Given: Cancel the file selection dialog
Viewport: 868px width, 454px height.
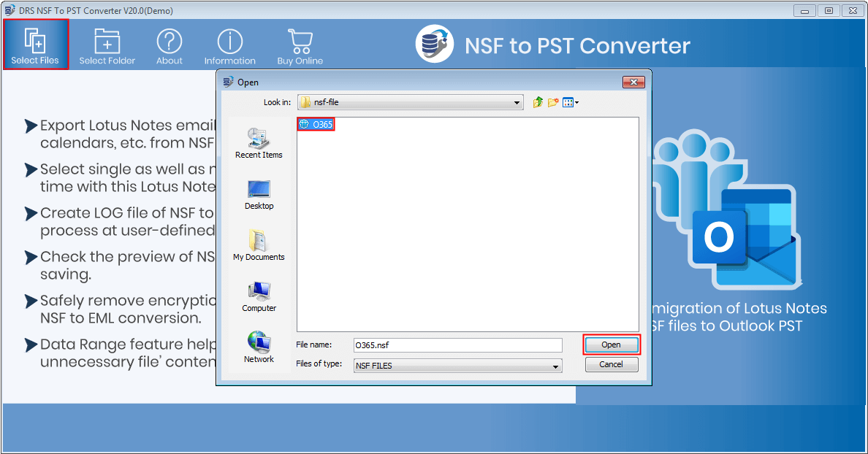Looking at the screenshot, I should [x=611, y=364].
